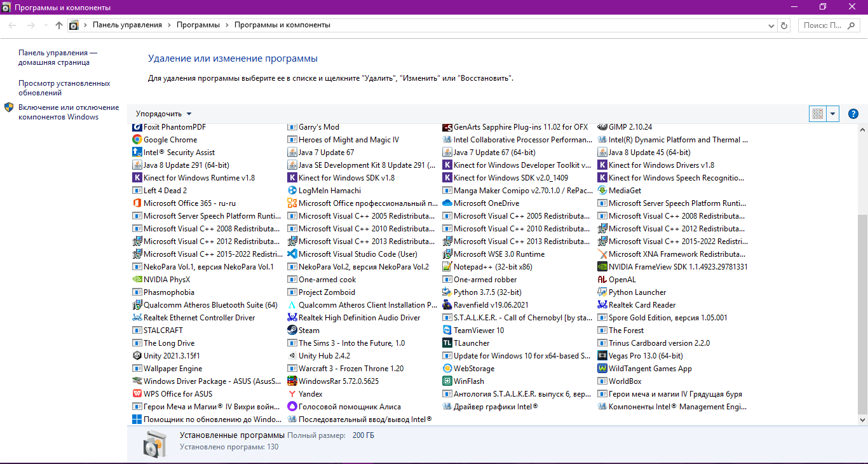Click the Microsoft Visual Studio Code icon
Screen dimensions: 868x464
(x=292, y=254)
